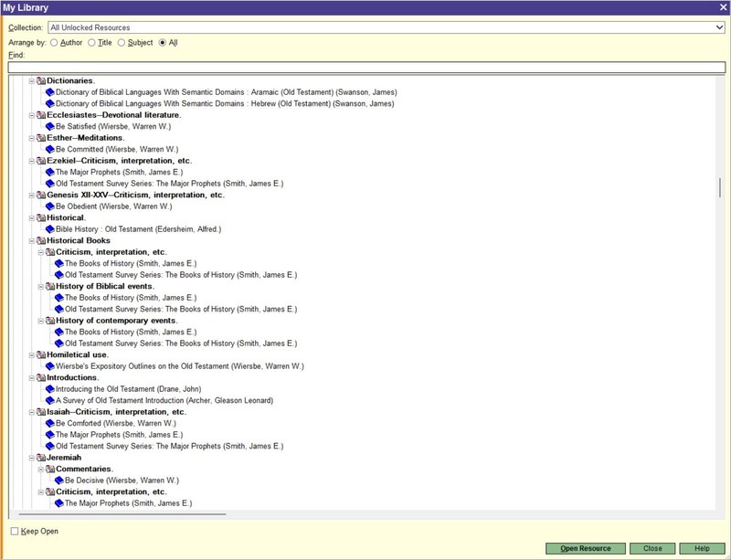731x560 pixels.
Task: Select Be Satisfied (Wiersbe, Warren W.)
Action: click(x=113, y=126)
